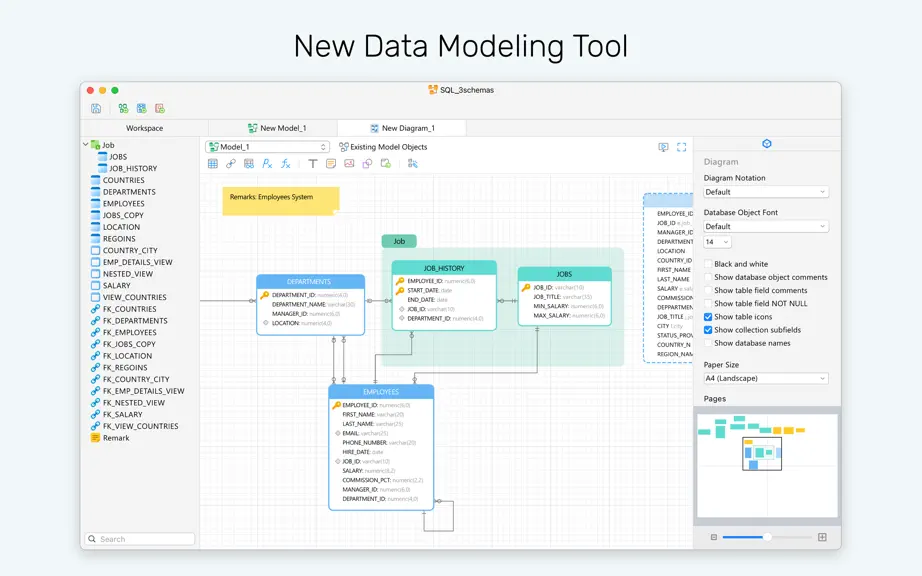Click the Search field in the workspace panel
This screenshot has width=922, height=576.
pyautogui.click(x=140, y=539)
